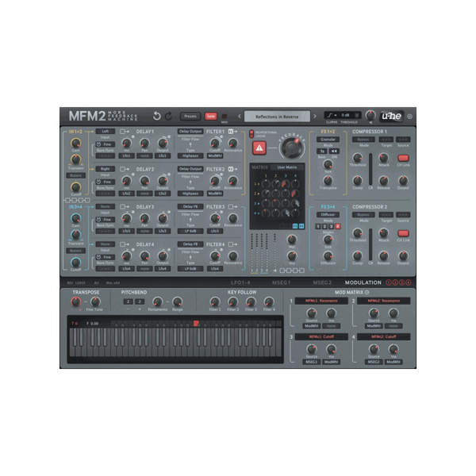The image size is (476, 476).
Task: Click Filter 3 routing arrow icon
Action: pos(232,207)
